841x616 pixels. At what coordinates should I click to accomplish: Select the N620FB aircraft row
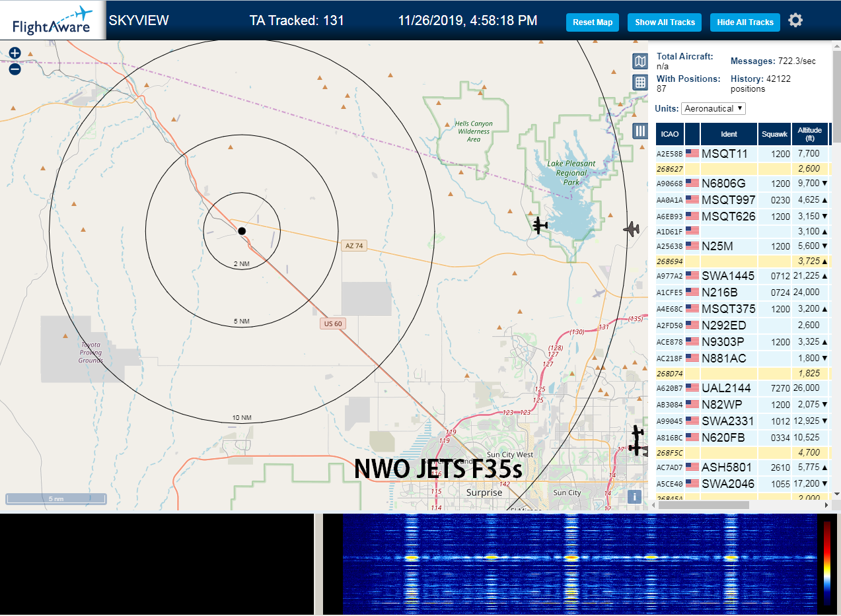coord(743,437)
